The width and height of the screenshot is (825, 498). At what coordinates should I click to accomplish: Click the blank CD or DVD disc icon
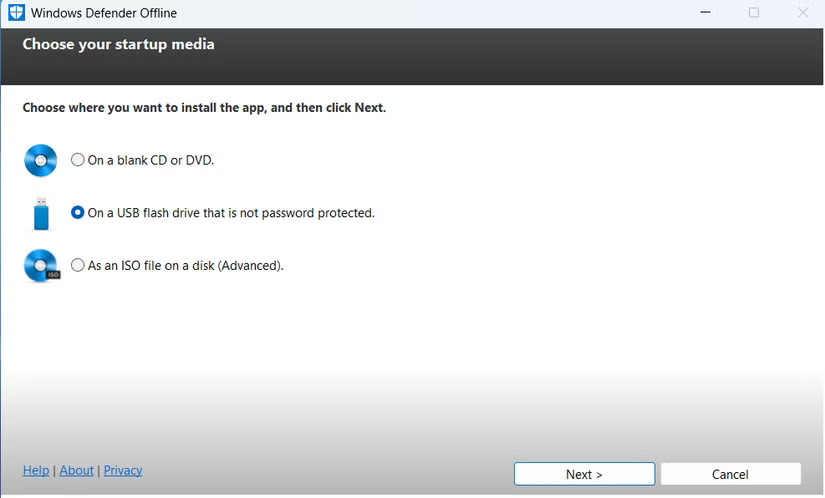point(41,160)
